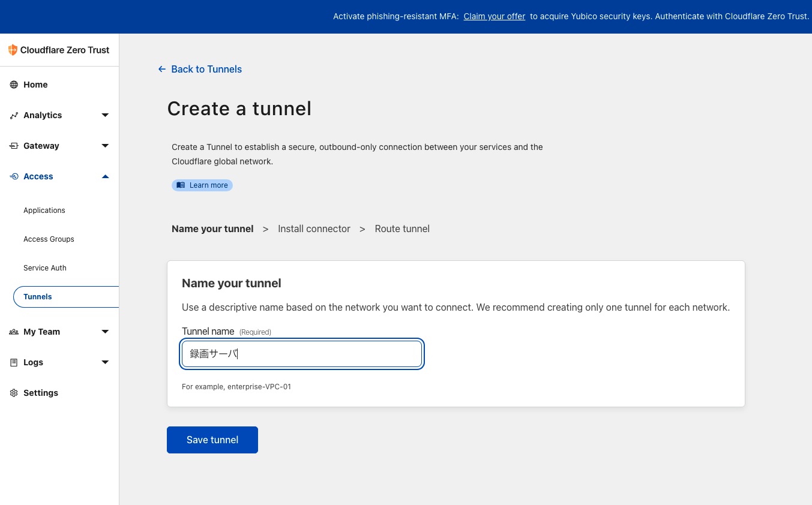The width and height of the screenshot is (812, 505).
Task: Switch to the Install connector step
Action: coord(314,229)
